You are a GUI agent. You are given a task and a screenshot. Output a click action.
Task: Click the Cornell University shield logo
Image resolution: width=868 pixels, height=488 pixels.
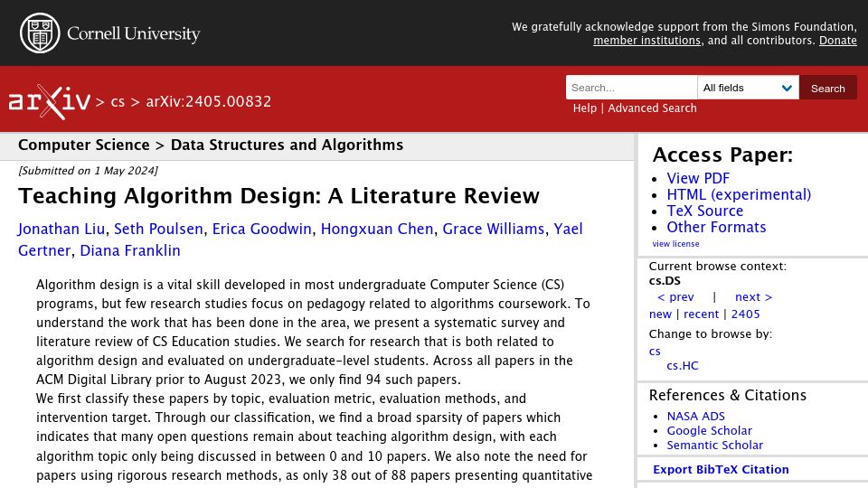(x=40, y=33)
